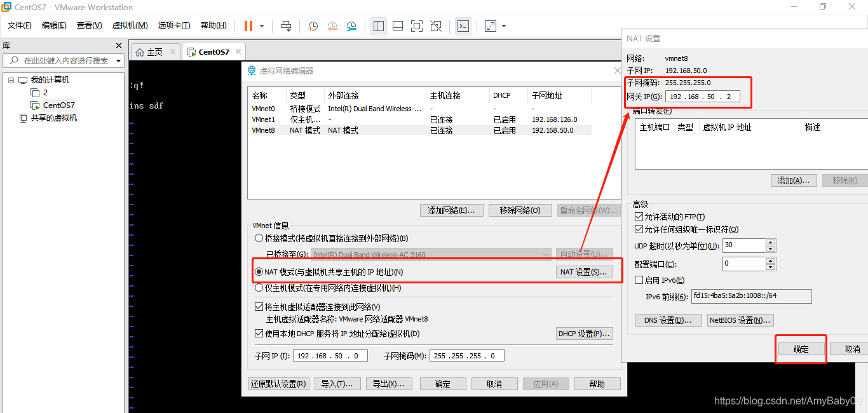
Task: Toggle the 允许活动的 FTP checkbox
Action: pos(639,217)
